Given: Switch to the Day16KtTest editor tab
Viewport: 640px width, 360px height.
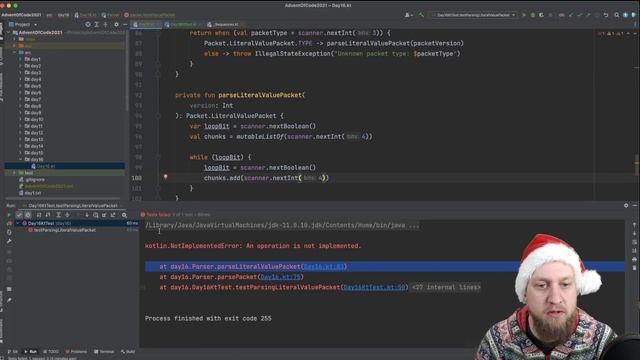Looking at the screenshot, I should (183, 24).
